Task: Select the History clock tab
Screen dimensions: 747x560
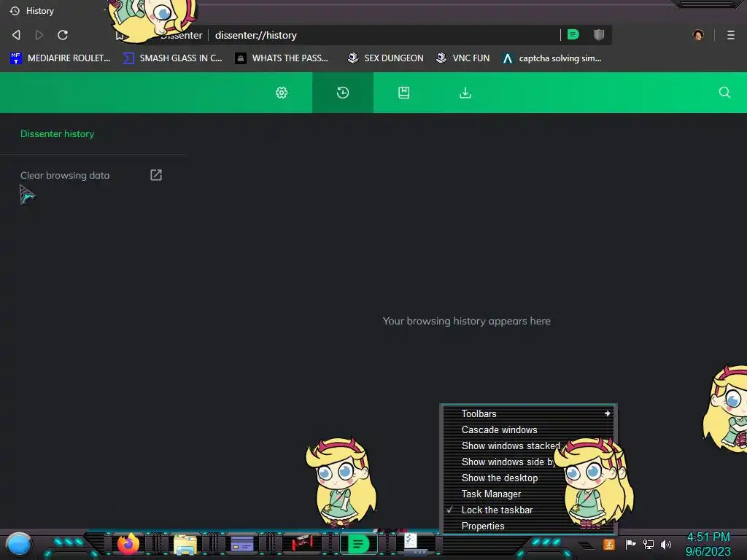Action: click(343, 93)
